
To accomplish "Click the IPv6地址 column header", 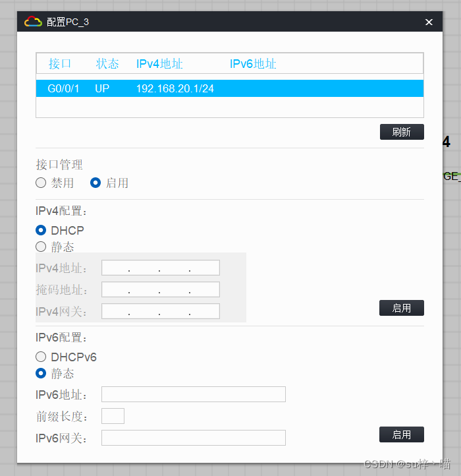I will pyautogui.click(x=253, y=64).
